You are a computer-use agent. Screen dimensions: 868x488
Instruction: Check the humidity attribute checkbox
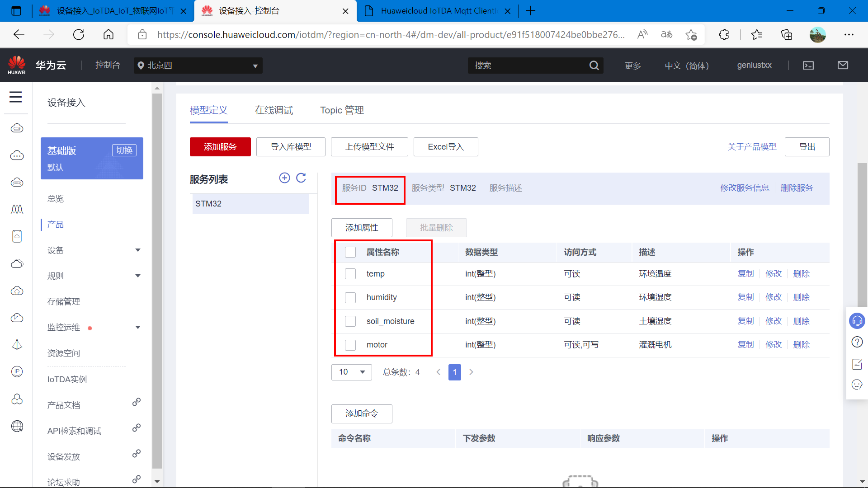(350, 297)
